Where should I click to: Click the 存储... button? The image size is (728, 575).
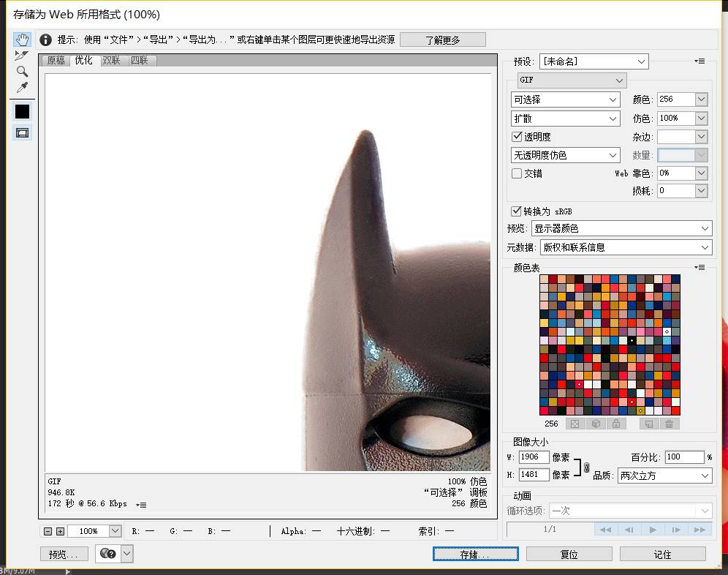475,554
